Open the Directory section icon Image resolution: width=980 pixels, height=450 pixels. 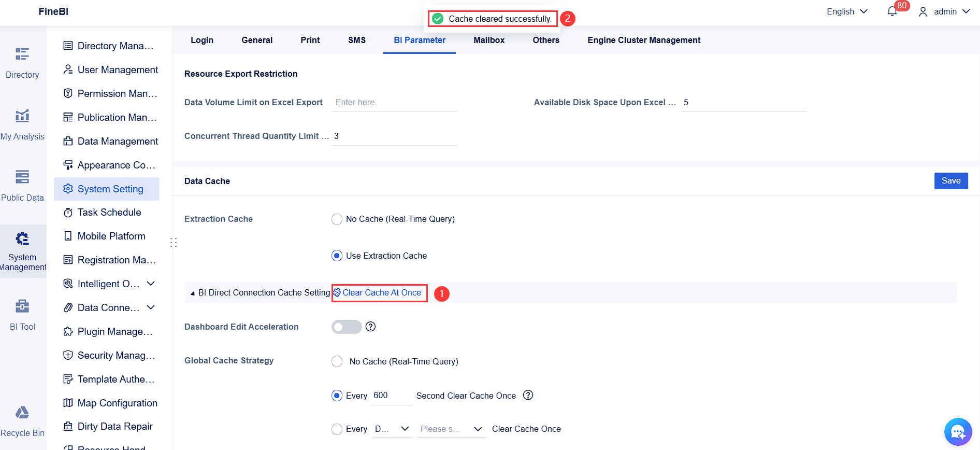click(22, 54)
